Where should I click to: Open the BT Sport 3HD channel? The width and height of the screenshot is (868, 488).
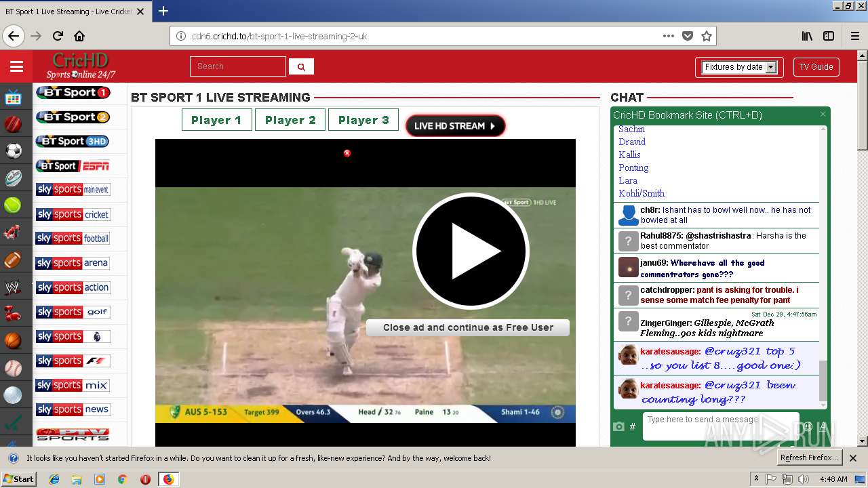(x=73, y=141)
